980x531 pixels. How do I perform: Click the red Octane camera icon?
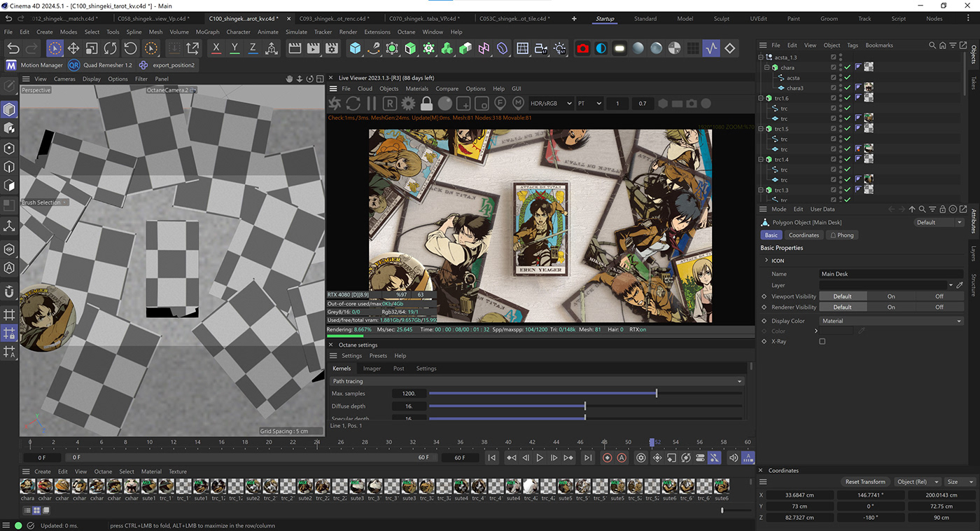click(582, 48)
